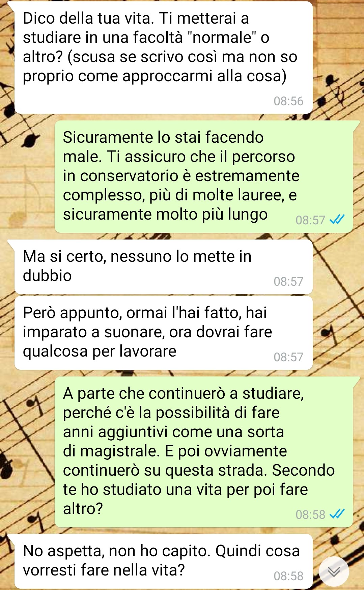Tap message "No aspetta, non ho capito"
Screen dimensions: 364x590
pos(163,561)
